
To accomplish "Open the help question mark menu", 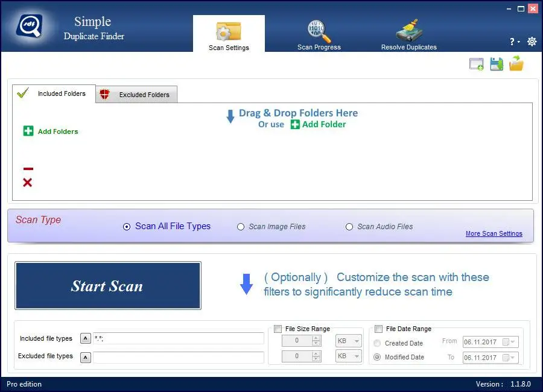I will click(x=514, y=42).
